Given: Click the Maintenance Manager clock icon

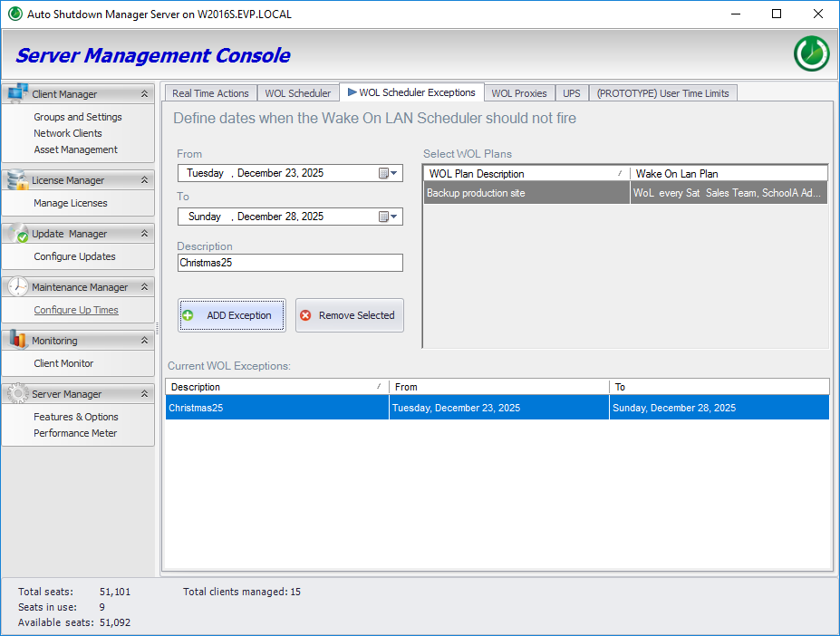Looking at the screenshot, I should click(17, 286).
